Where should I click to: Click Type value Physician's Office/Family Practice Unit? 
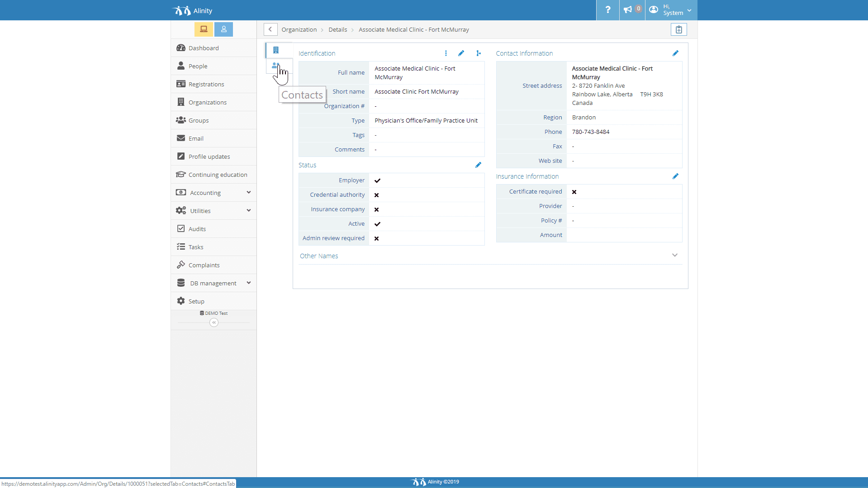426,121
